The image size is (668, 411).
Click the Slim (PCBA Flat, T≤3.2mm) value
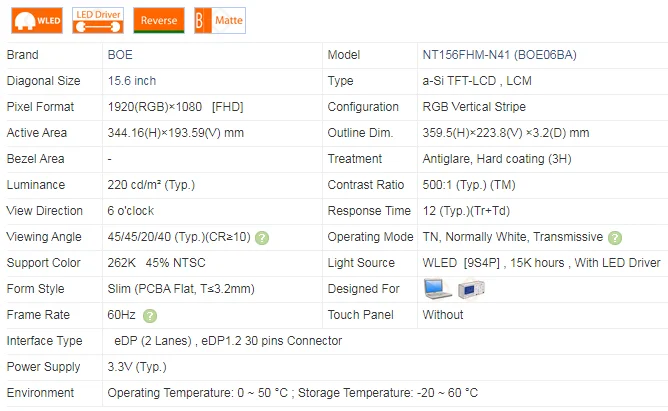(x=181, y=289)
